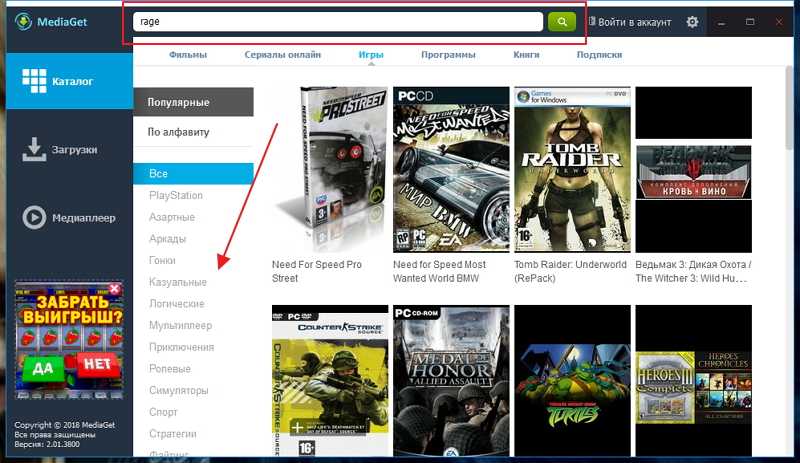Image resolution: width=800 pixels, height=463 pixels.
Task: Filter by Приключения genre
Action: [x=182, y=347]
